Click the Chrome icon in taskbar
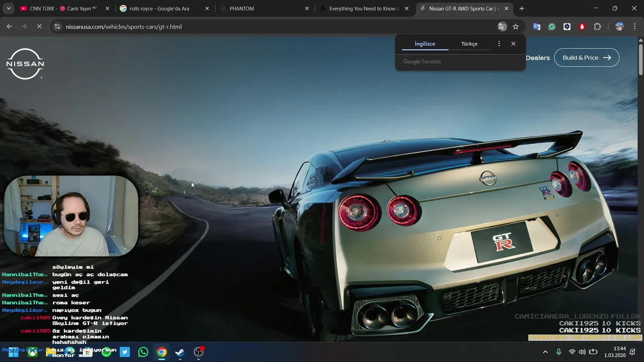 coord(162,352)
